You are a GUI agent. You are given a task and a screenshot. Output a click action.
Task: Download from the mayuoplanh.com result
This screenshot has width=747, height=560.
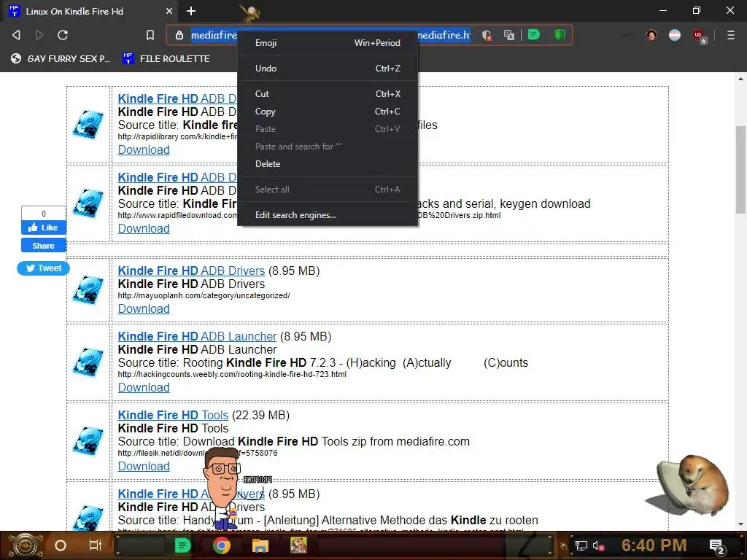pos(144,308)
